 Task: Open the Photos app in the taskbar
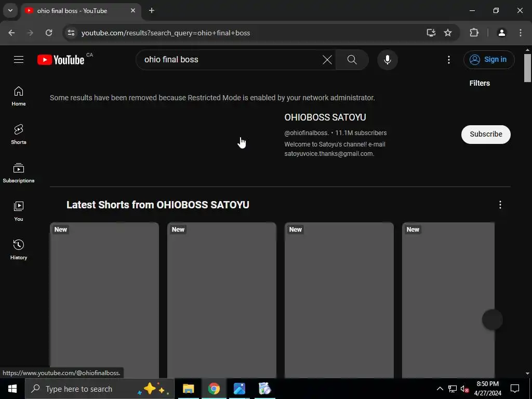coord(239,389)
